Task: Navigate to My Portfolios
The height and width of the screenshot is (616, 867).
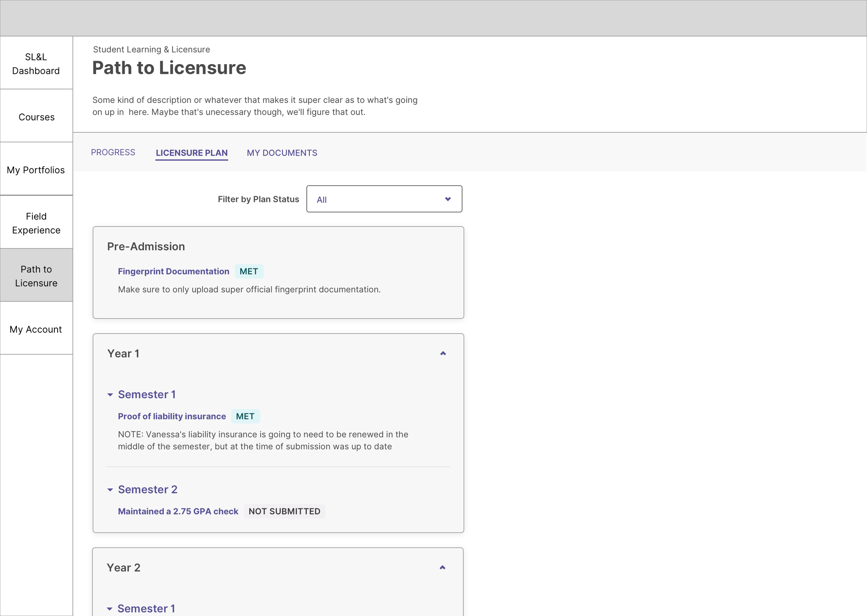Action: (36, 170)
